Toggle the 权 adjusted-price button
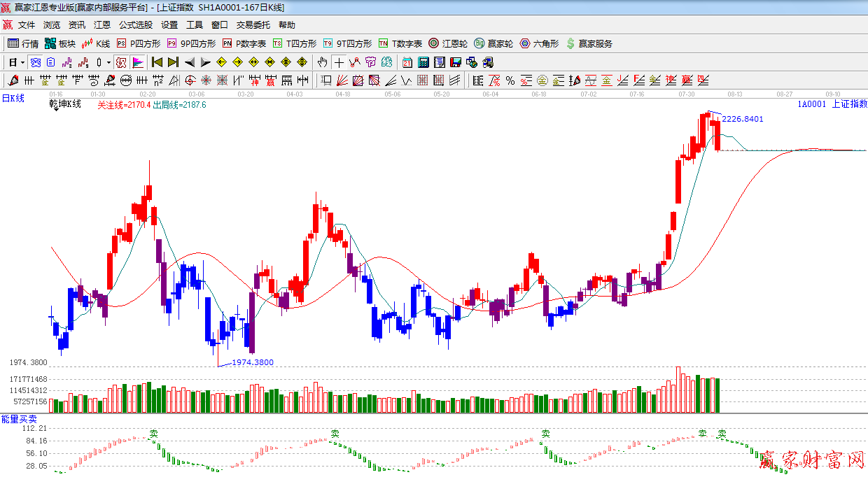 pyautogui.click(x=121, y=62)
